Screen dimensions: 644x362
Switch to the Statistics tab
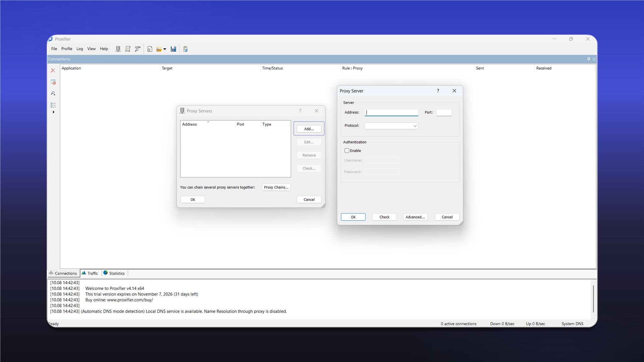[114, 273]
